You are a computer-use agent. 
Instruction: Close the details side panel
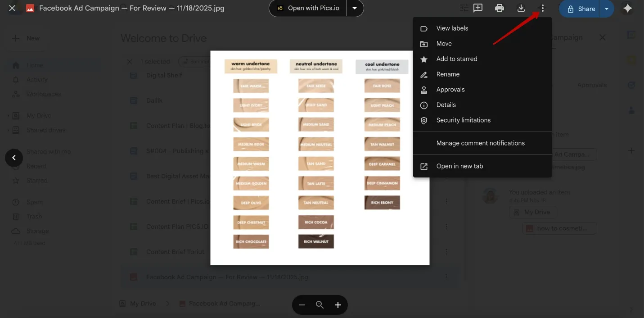coord(602,38)
